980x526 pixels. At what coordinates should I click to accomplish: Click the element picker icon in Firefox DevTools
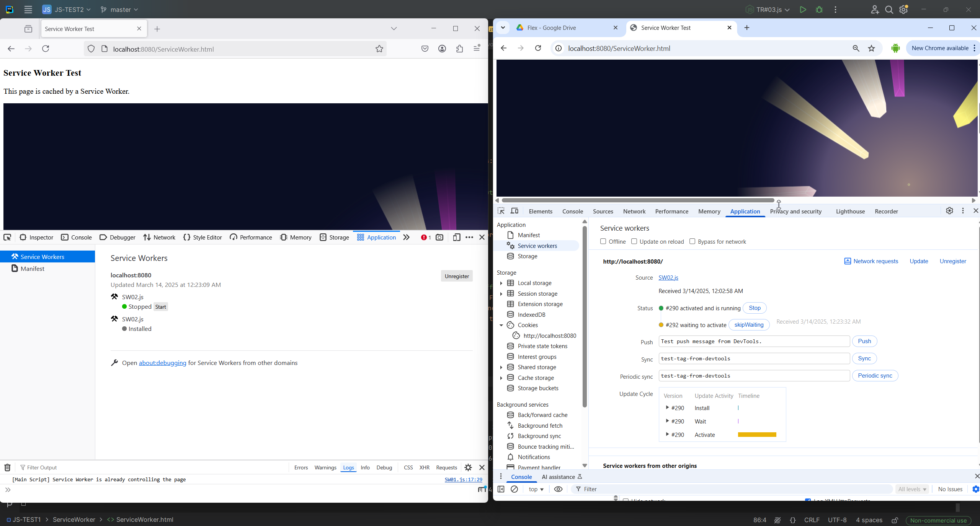(7, 237)
